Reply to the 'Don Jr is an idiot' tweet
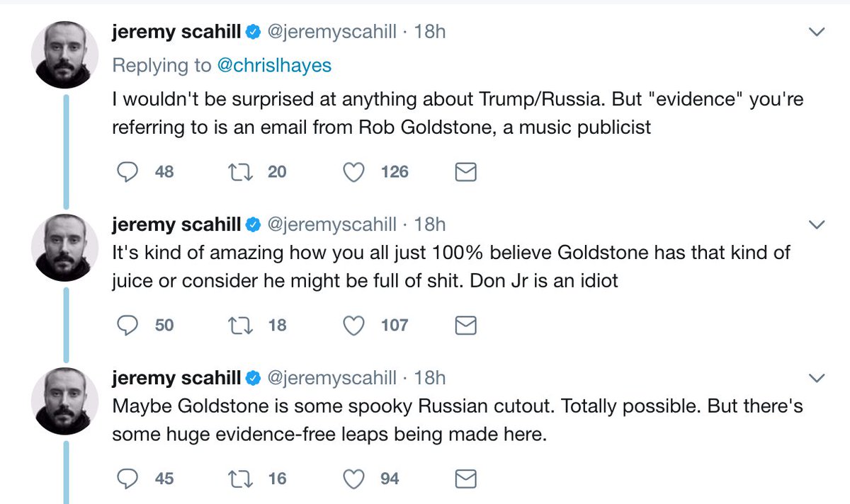This screenshot has height=504, width=850. [x=127, y=325]
